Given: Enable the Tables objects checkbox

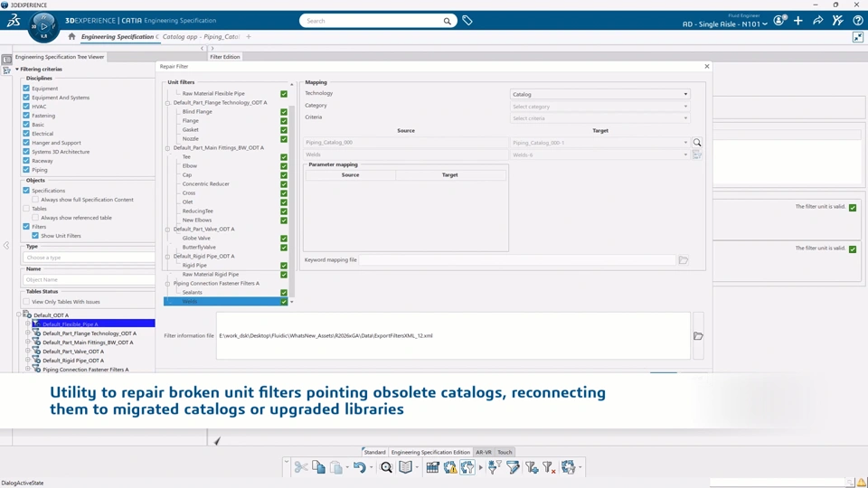Looking at the screenshot, I should pos(26,209).
